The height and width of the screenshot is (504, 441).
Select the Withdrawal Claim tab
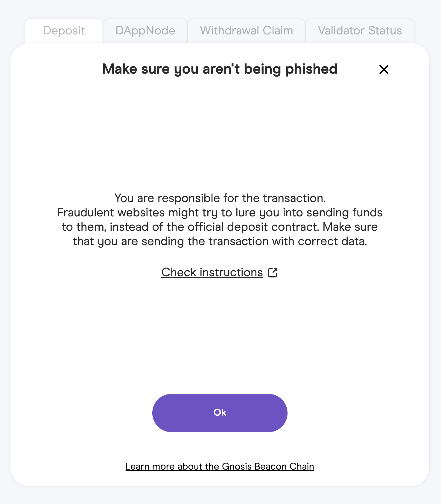247,31
